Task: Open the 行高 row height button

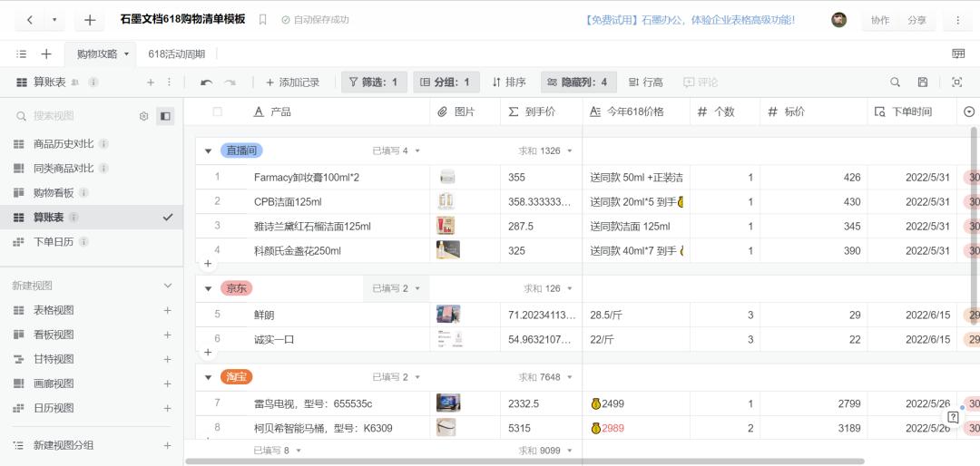Action: pos(646,82)
